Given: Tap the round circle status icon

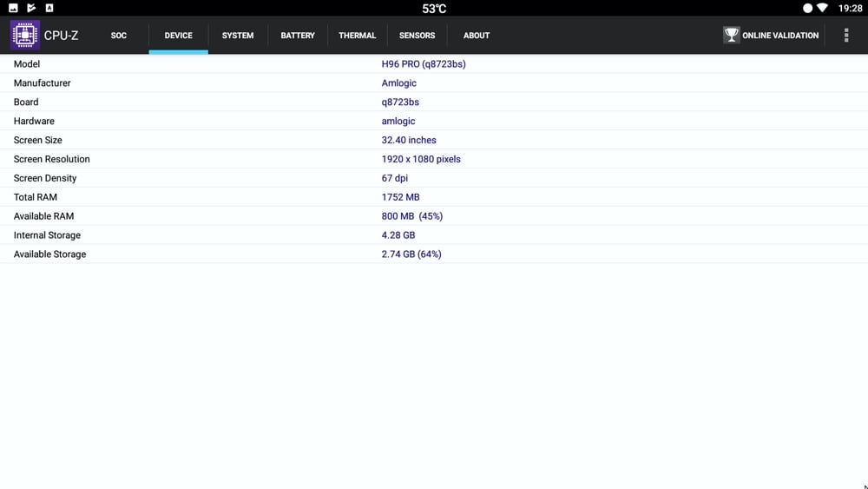Looking at the screenshot, I should tap(807, 8).
